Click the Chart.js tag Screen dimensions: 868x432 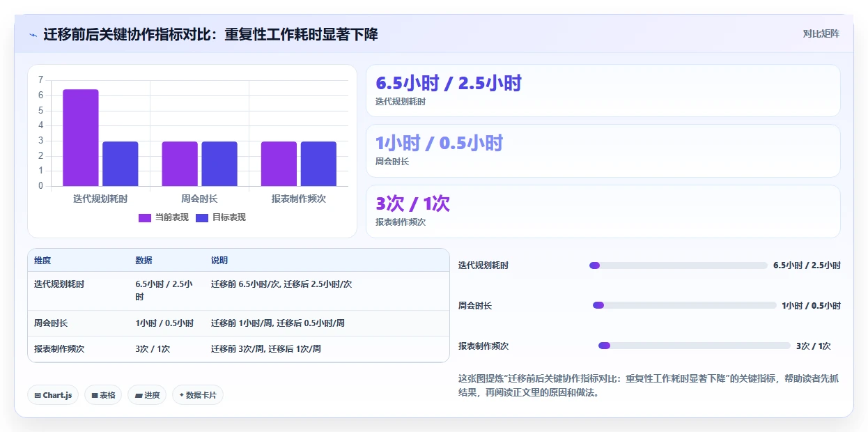click(54, 395)
